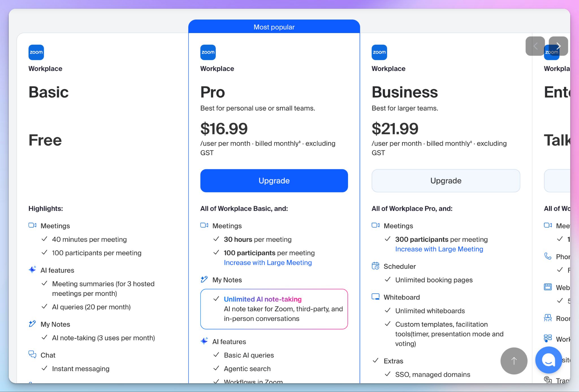Click the Zoom logo on the Business plan card
Viewport: 579px width, 392px height.
(379, 52)
